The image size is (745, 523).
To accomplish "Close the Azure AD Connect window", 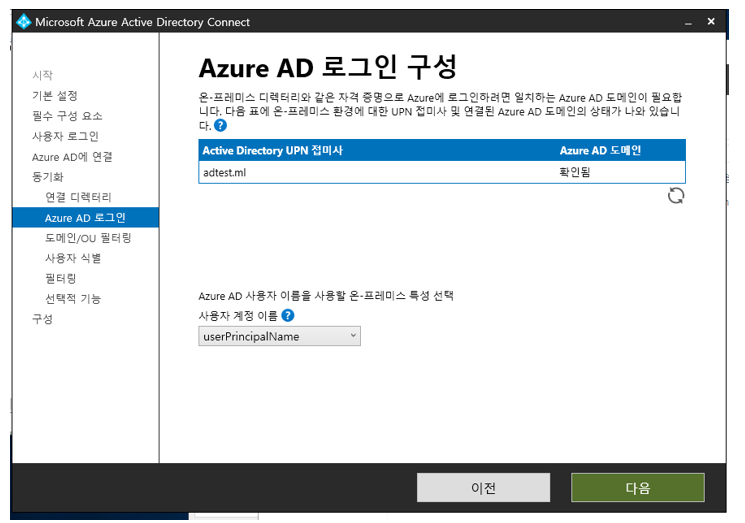I will 711,21.
